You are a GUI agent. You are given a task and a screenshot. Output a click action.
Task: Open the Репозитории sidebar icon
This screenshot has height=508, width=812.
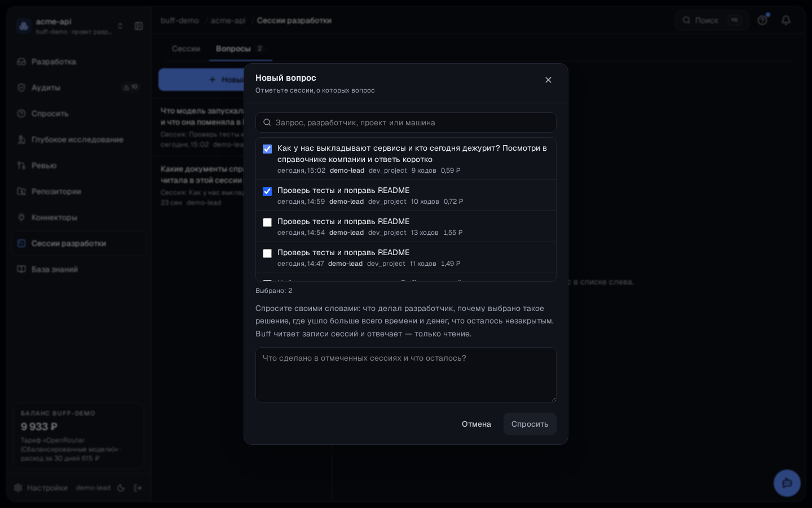coord(21,191)
